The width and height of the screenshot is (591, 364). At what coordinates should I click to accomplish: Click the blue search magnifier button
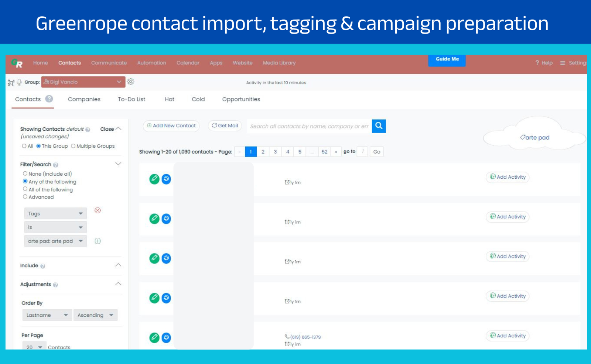[379, 126]
